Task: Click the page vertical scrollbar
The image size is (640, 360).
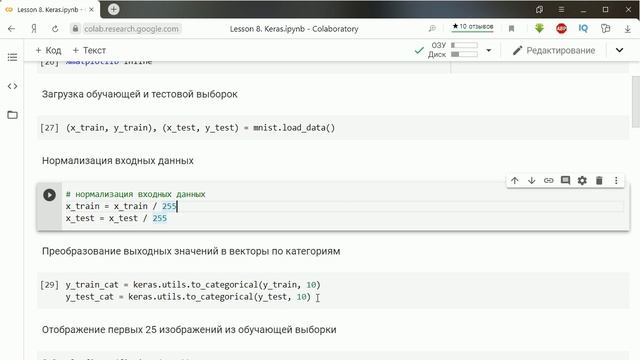Action: click(x=636, y=102)
